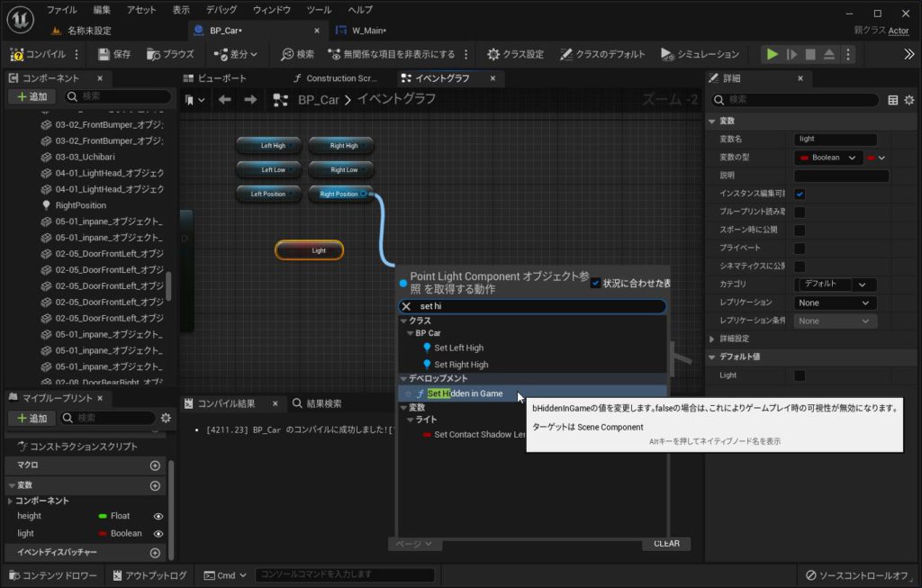Open the ファイル menu
The width and height of the screenshot is (922, 588).
(62, 10)
